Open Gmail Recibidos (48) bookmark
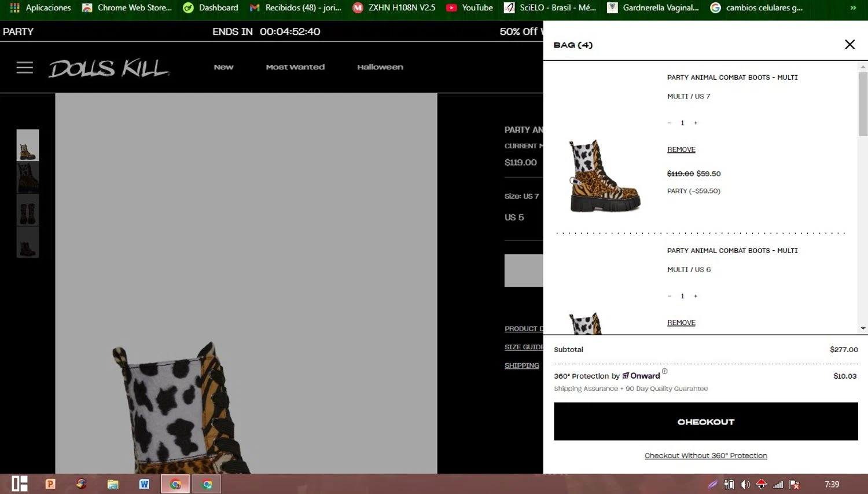This screenshot has width=868, height=494. click(x=296, y=8)
